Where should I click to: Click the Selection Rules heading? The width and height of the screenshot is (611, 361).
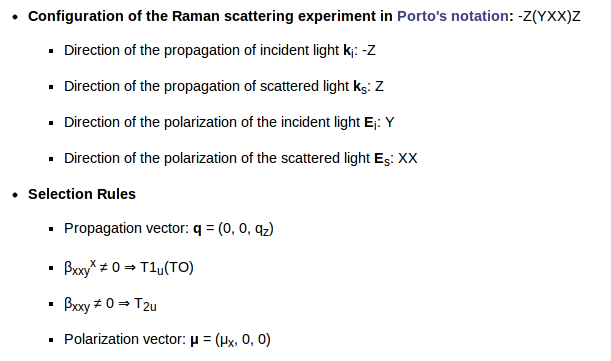(x=82, y=194)
